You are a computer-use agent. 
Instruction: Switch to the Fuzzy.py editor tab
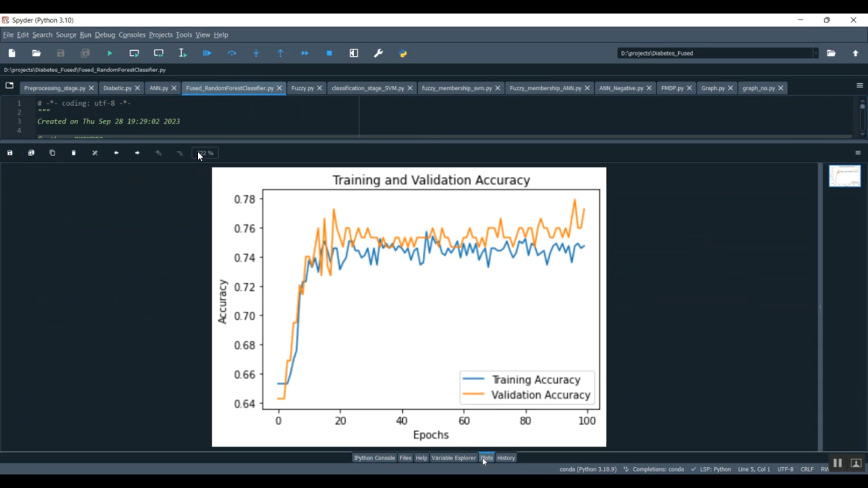click(302, 88)
